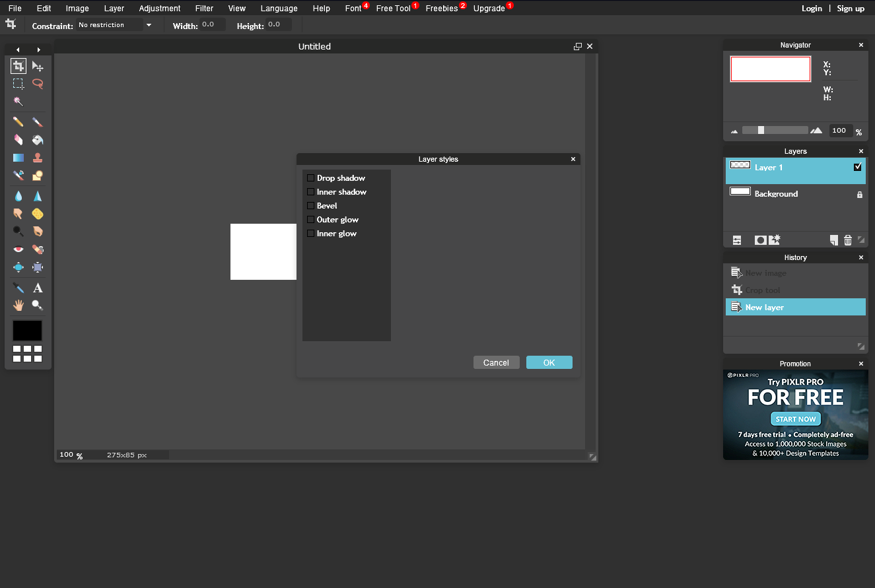875x588 pixels.
Task: Select the Crop tool history step
Action: click(x=763, y=290)
